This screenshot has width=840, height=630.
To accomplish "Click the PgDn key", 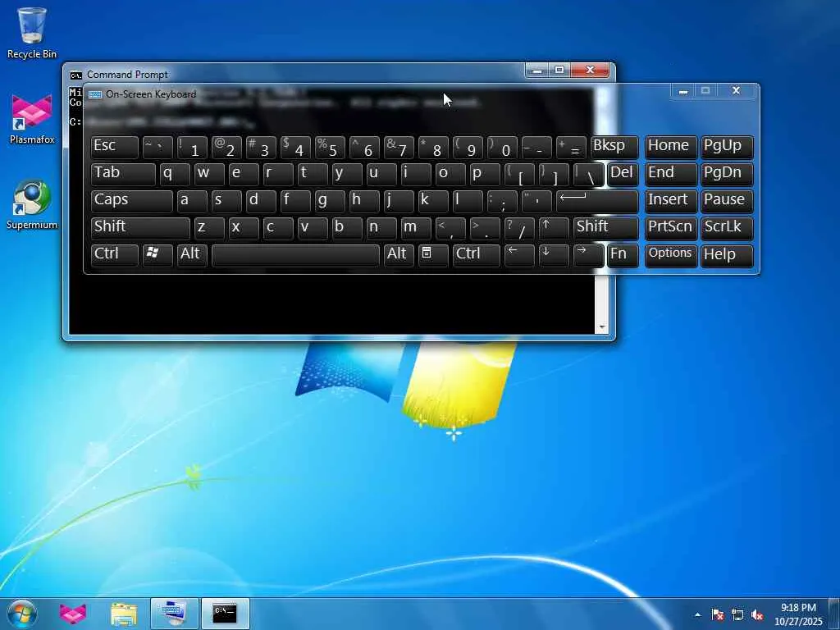I will point(727,175).
